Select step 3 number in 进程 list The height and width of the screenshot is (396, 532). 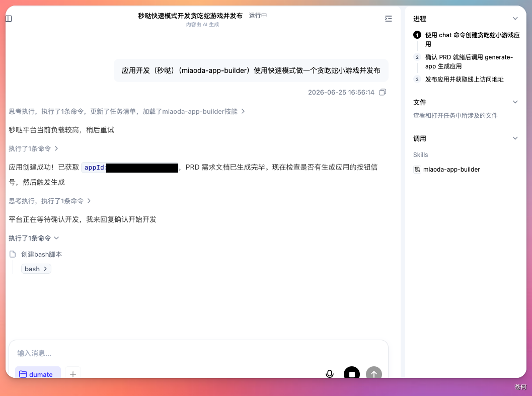(417, 79)
